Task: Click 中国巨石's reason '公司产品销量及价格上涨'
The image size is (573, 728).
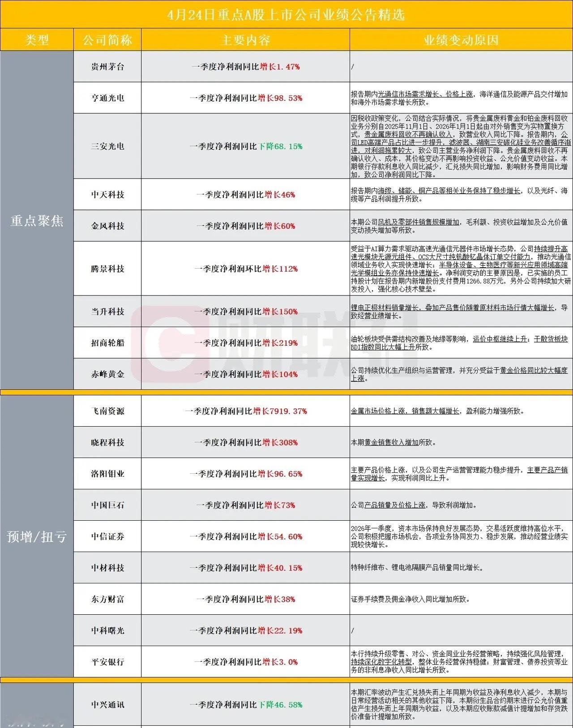Action: point(414,505)
